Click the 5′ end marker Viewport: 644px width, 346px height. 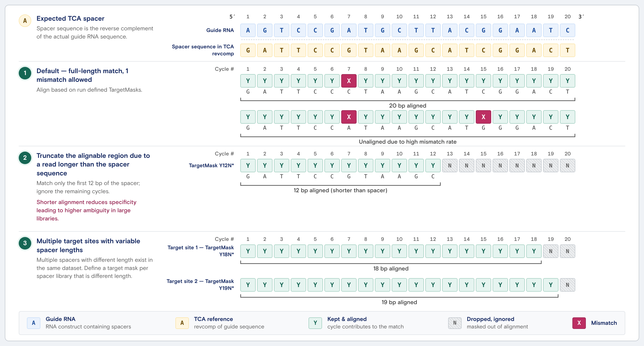(x=232, y=17)
